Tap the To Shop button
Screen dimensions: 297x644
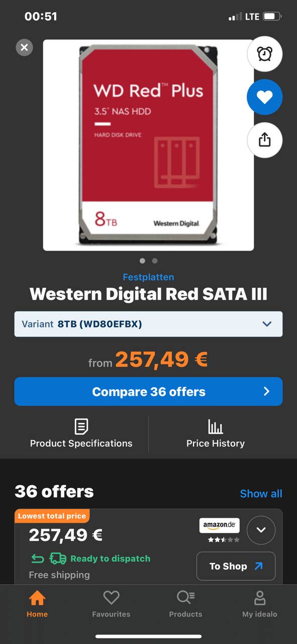[236, 566]
